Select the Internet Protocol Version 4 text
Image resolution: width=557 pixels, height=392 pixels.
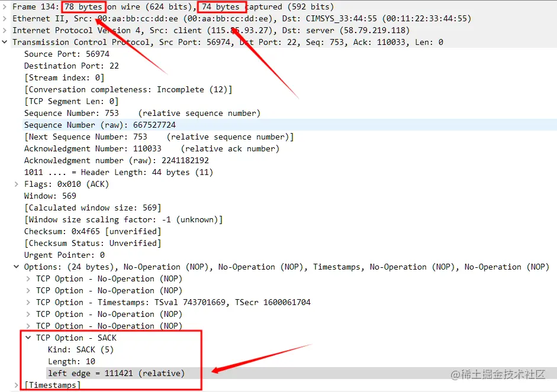click(211, 31)
